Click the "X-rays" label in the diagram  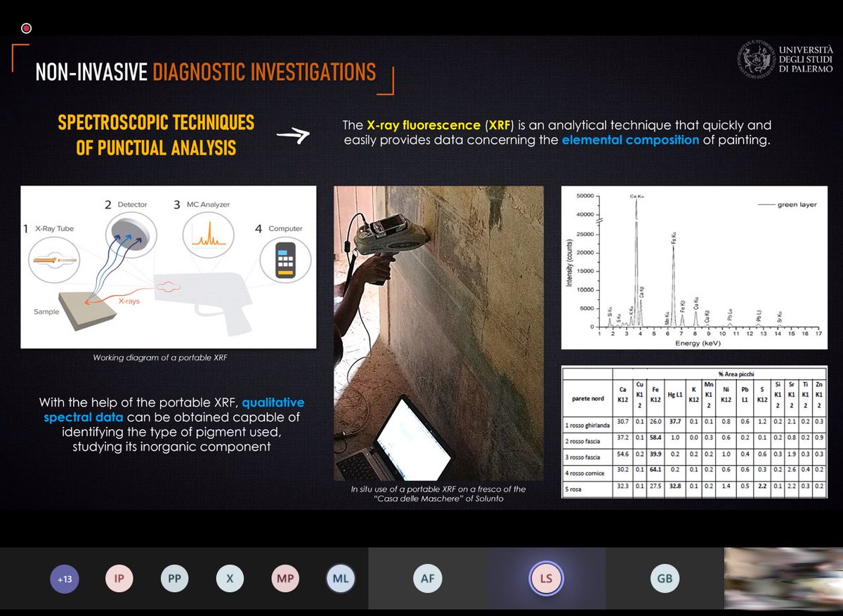tap(129, 300)
